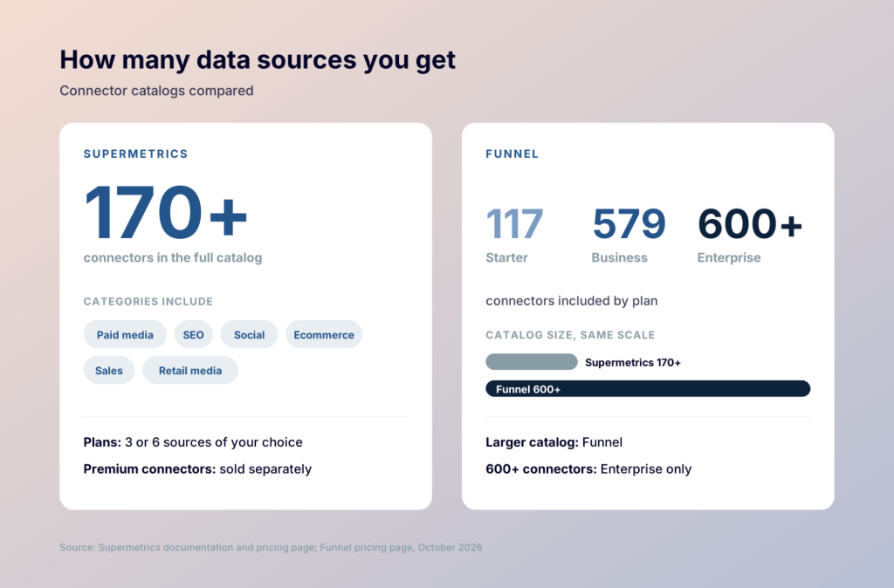Click 'connectors in the full catalog' caption
The height and width of the screenshot is (588, 894).
pos(173,257)
